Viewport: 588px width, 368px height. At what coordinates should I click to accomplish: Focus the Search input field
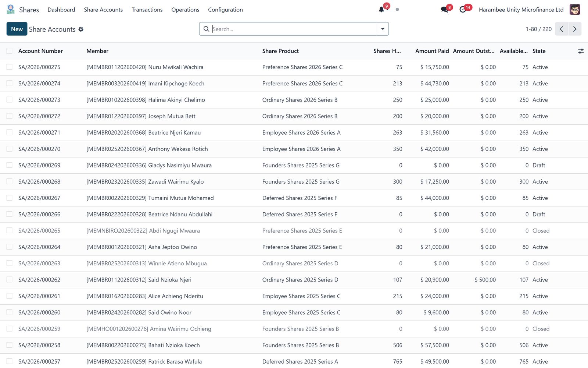(294, 29)
